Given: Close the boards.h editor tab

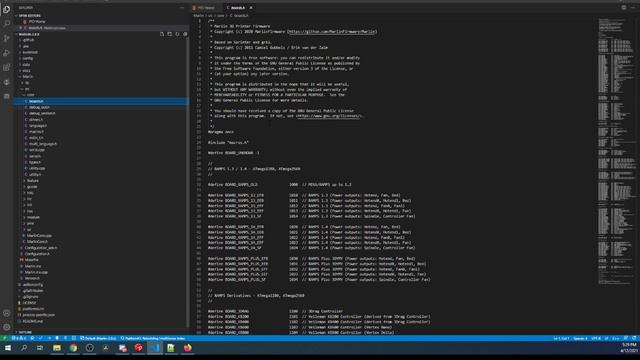Looking at the screenshot, I should point(251,8).
